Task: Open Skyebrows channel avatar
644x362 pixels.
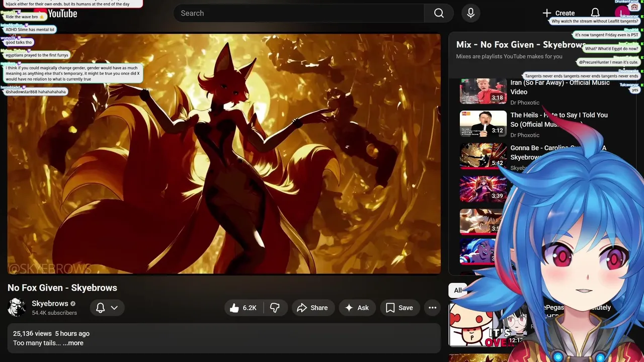Action: [17, 307]
